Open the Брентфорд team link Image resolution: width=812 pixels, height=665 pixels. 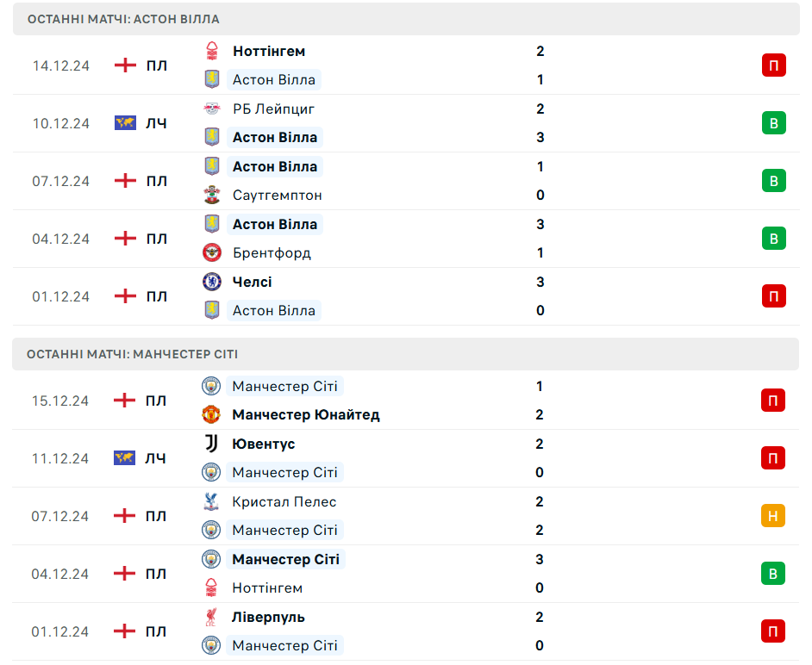click(x=272, y=252)
